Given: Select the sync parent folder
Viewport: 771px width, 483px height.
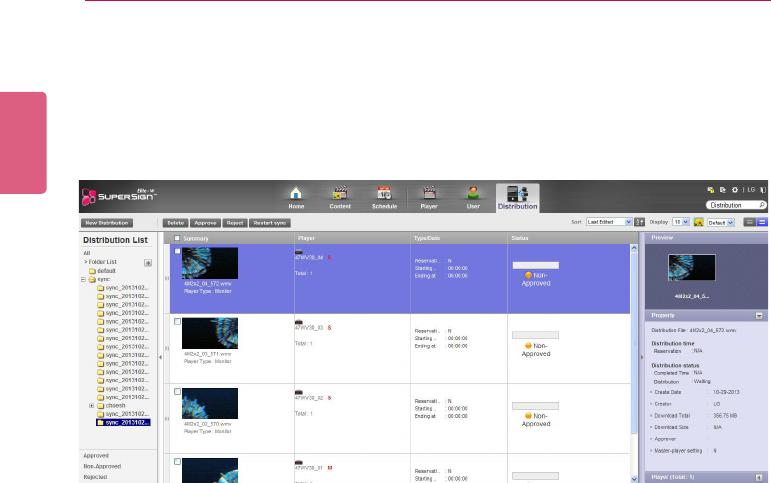Looking at the screenshot, I should coord(99,279).
